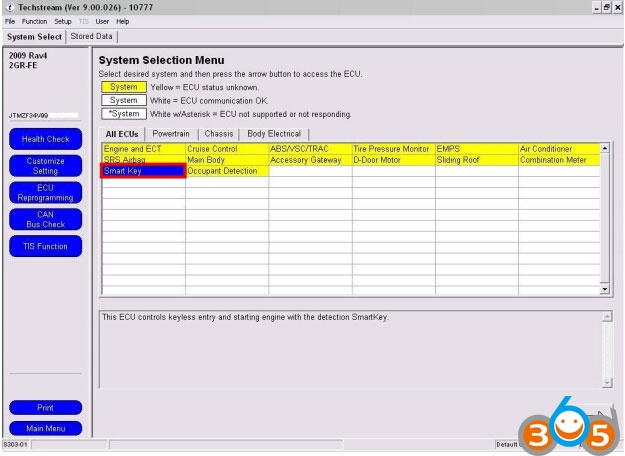
Task: Select SRS Airbag system
Action: (143, 160)
